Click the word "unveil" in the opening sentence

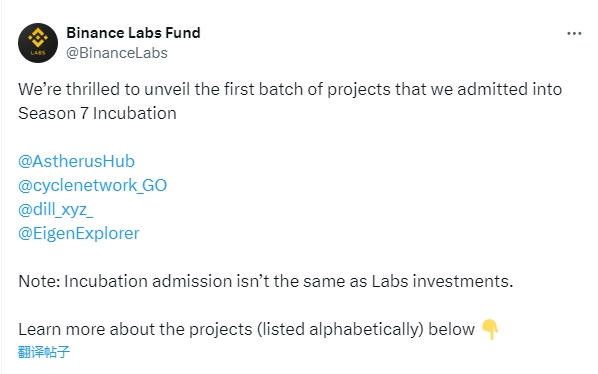point(167,90)
